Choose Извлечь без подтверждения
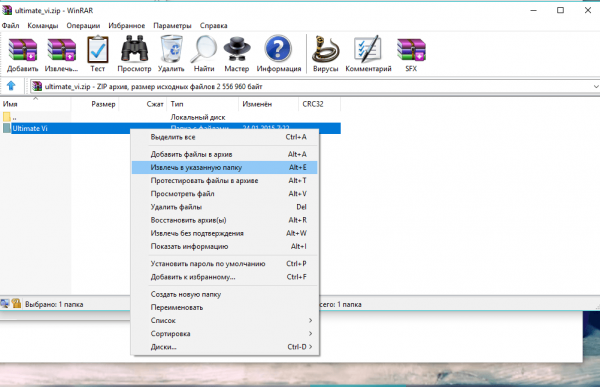600x387 pixels. click(225, 233)
